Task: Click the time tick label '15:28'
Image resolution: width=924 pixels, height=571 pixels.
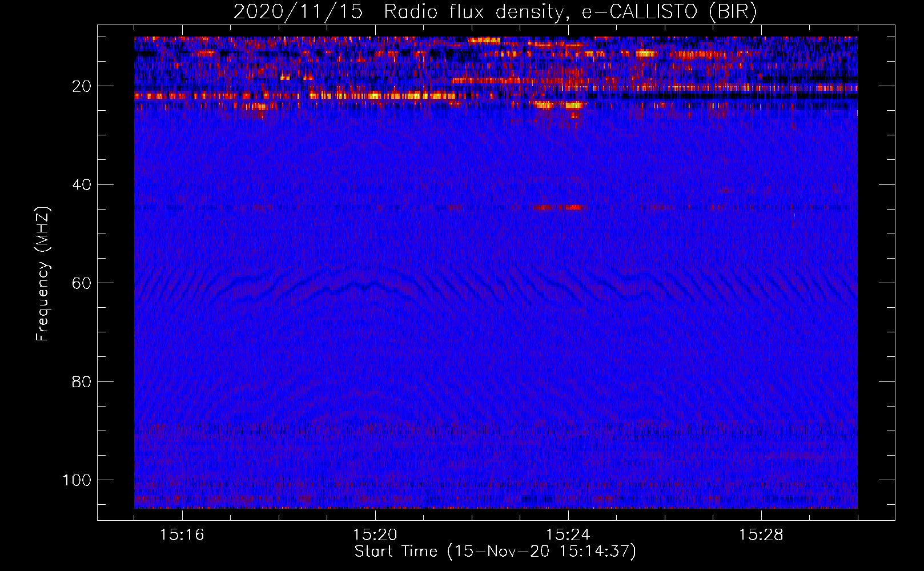Action: point(761,535)
